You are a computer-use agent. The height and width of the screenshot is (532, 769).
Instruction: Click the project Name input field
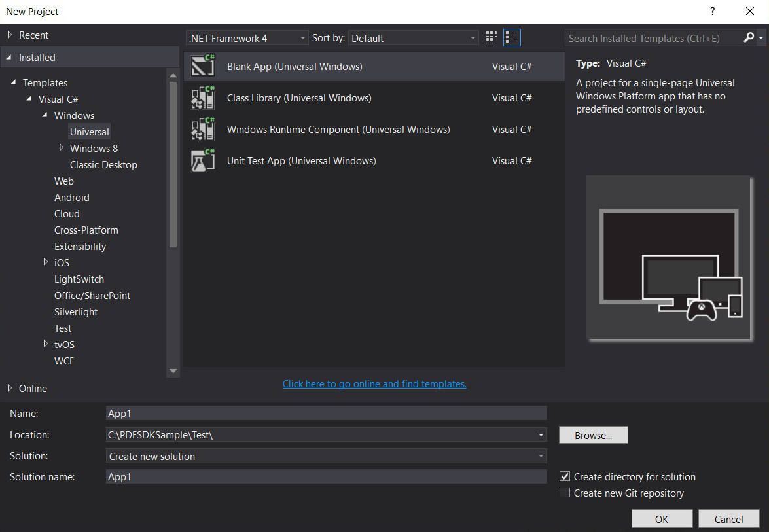[x=326, y=413]
